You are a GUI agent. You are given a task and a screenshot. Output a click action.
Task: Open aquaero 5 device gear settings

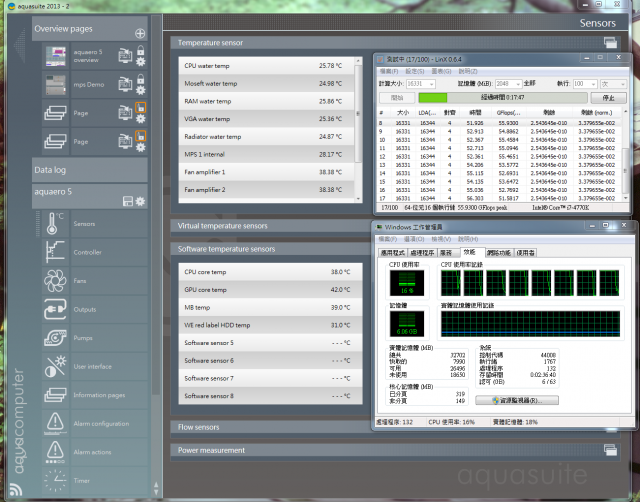140,201
